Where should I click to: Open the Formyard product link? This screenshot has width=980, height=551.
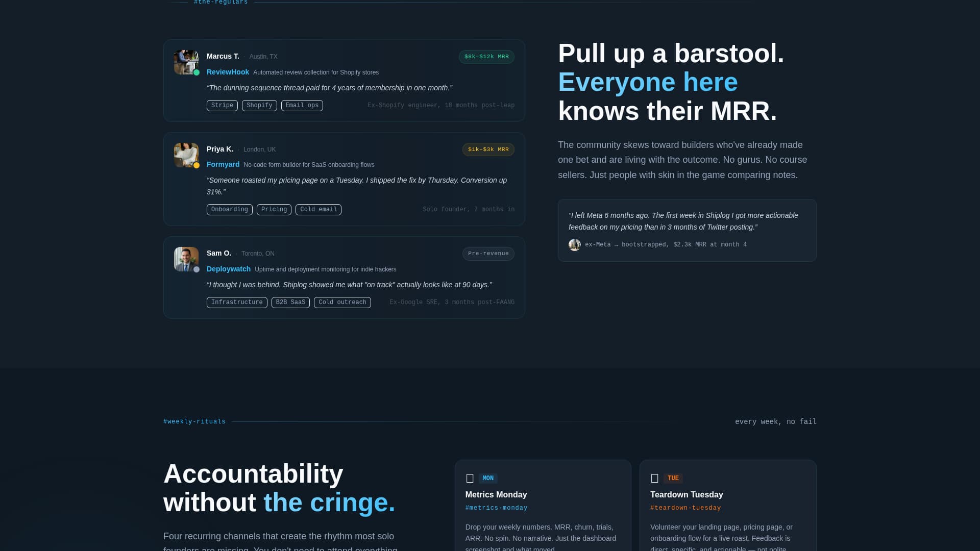pyautogui.click(x=223, y=164)
